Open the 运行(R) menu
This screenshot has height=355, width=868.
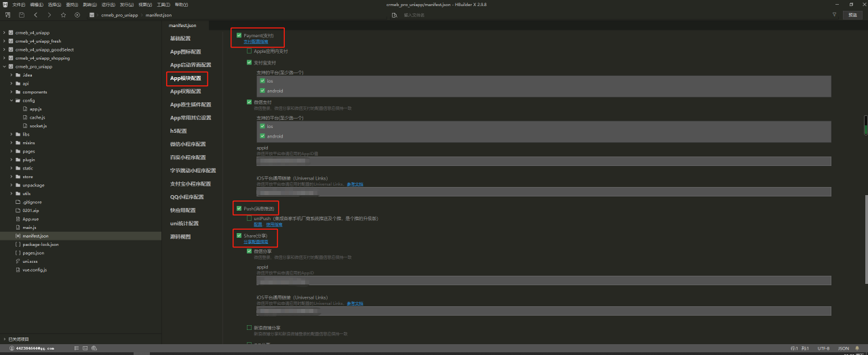coord(108,4)
